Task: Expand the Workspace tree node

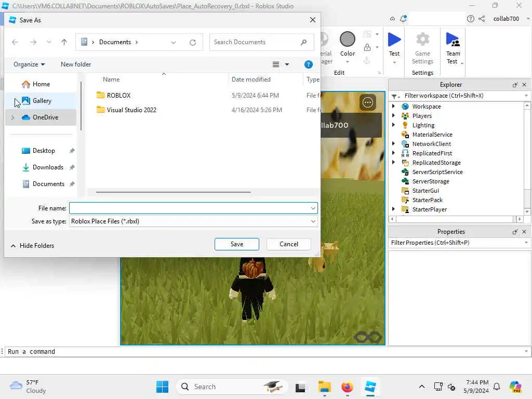Action: pyautogui.click(x=394, y=106)
